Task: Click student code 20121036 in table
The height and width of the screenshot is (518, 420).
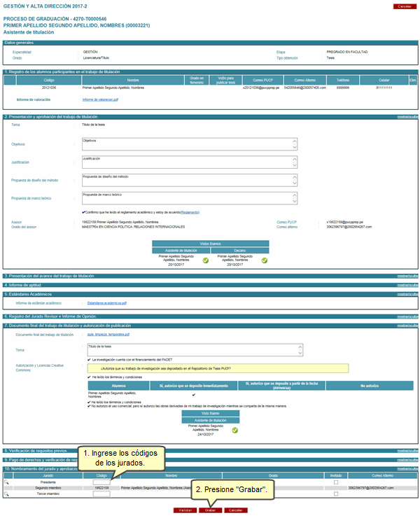Action: [49, 88]
